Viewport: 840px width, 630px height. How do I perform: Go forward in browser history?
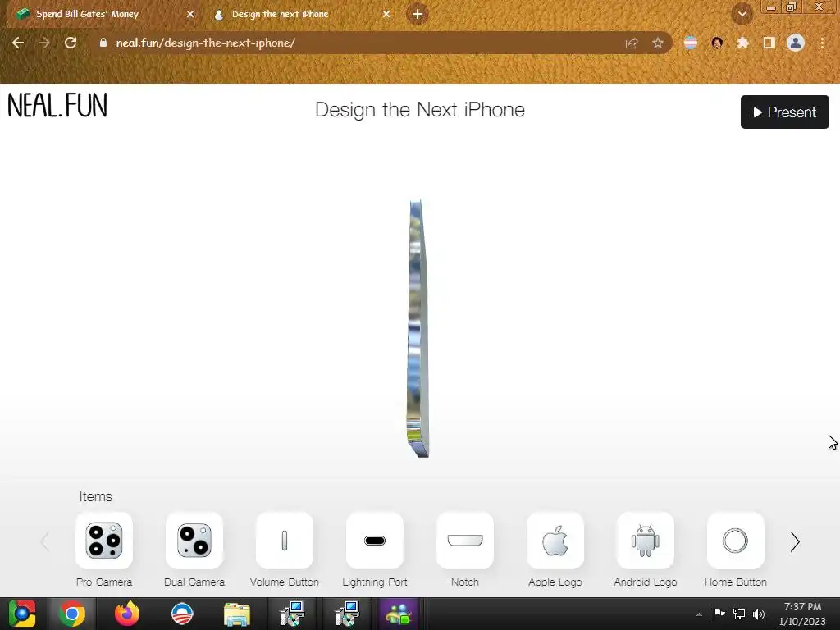coord(44,43)
